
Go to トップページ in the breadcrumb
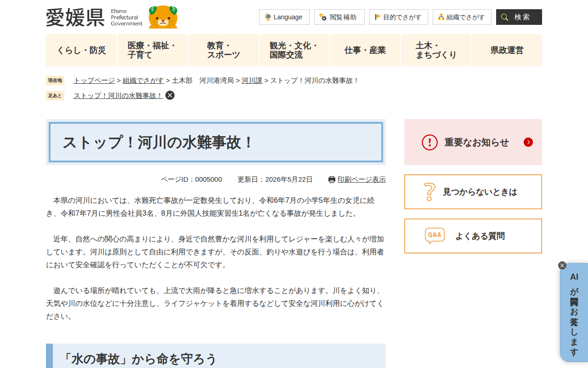[94, 80]
